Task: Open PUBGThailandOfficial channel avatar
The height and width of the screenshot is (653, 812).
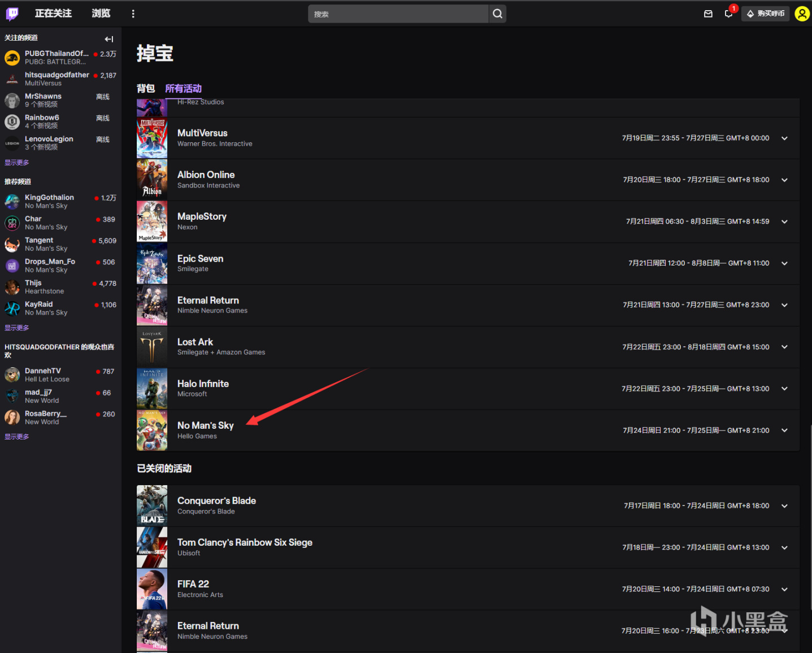Action: 12,58
